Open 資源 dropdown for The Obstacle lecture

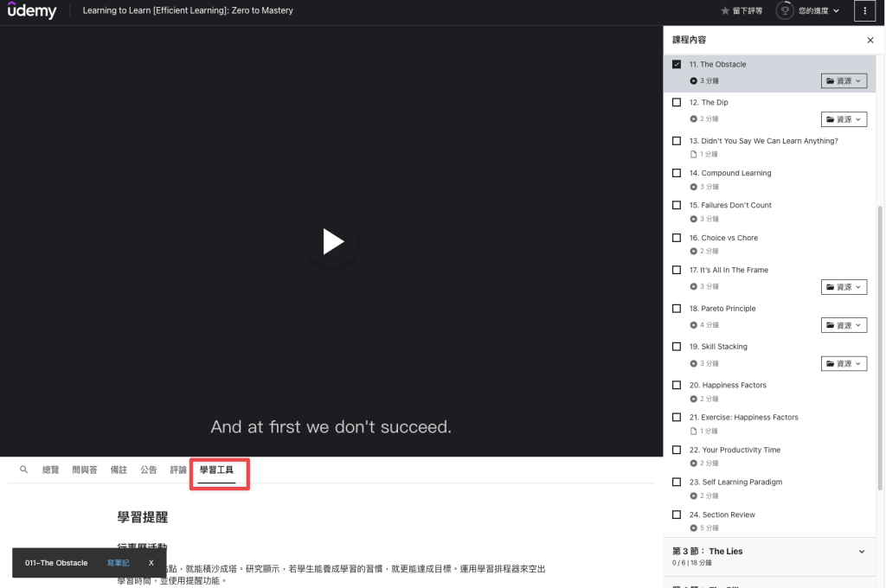pos(844,81)
